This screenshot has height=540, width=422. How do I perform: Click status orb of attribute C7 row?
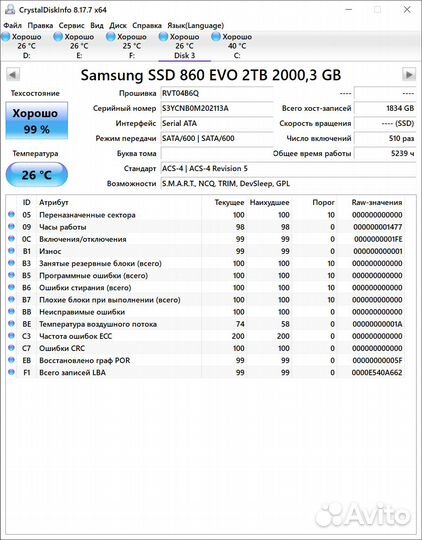click(11, 348)
